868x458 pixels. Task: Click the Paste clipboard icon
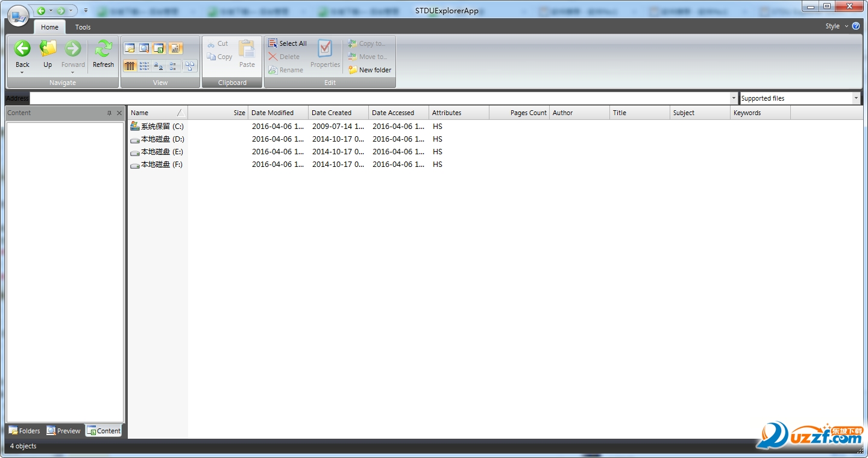pos(247,49)
